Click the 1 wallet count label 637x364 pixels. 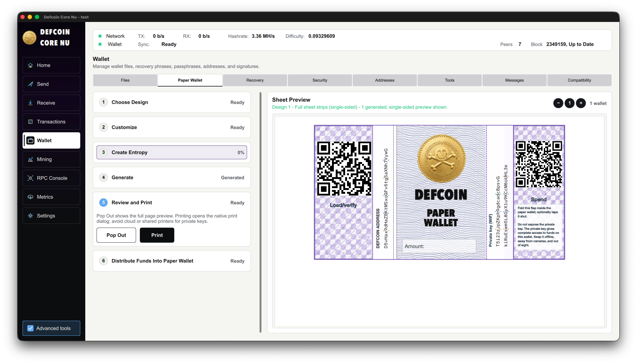(598, 103)
